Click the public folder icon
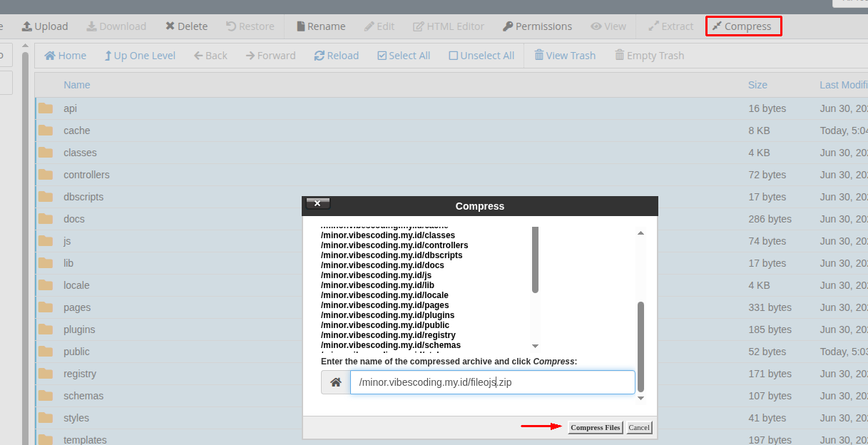868x445 pixels. pyautogui.click(x=46, y=352)
